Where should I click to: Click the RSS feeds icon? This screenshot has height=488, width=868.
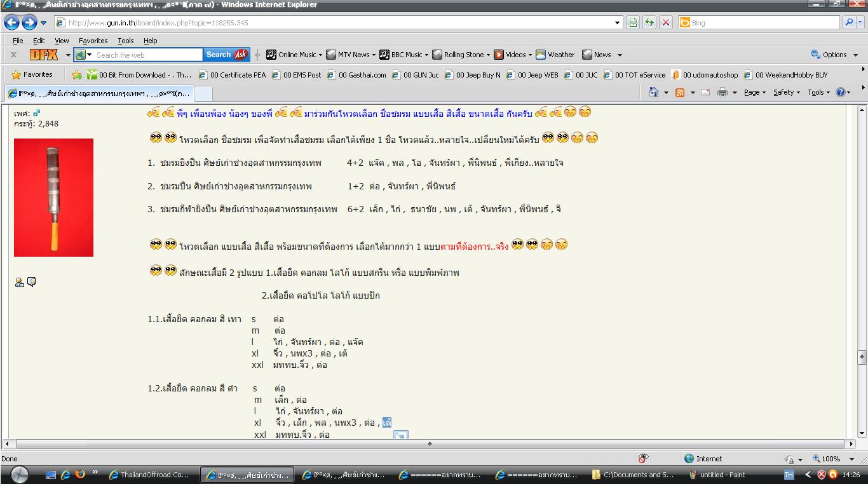click(x=680, y=92)
